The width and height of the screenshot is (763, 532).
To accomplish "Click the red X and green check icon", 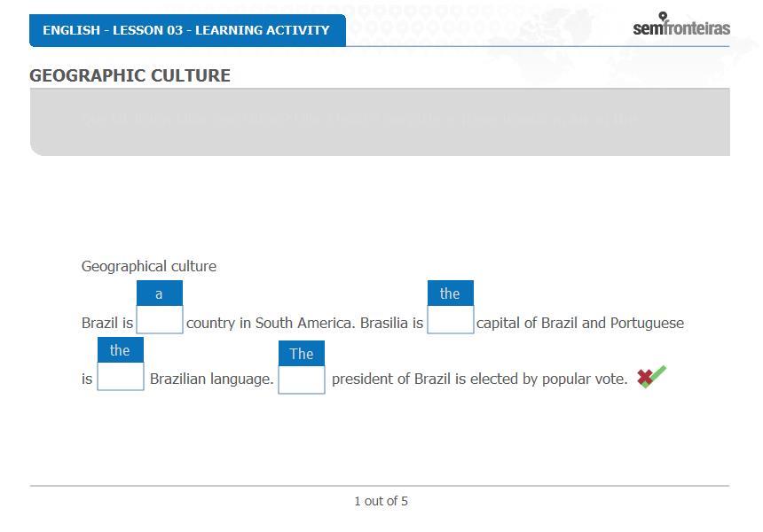I will pos(651,377).
